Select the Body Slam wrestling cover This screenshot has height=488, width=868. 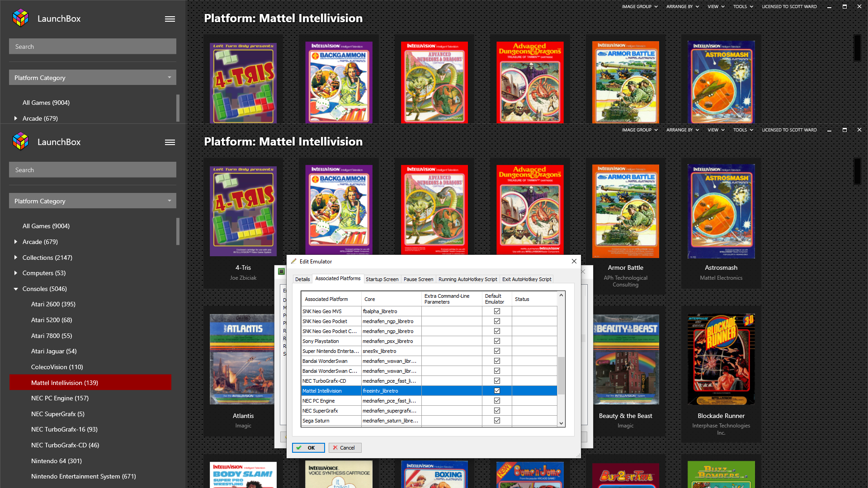tap(243, 474)
